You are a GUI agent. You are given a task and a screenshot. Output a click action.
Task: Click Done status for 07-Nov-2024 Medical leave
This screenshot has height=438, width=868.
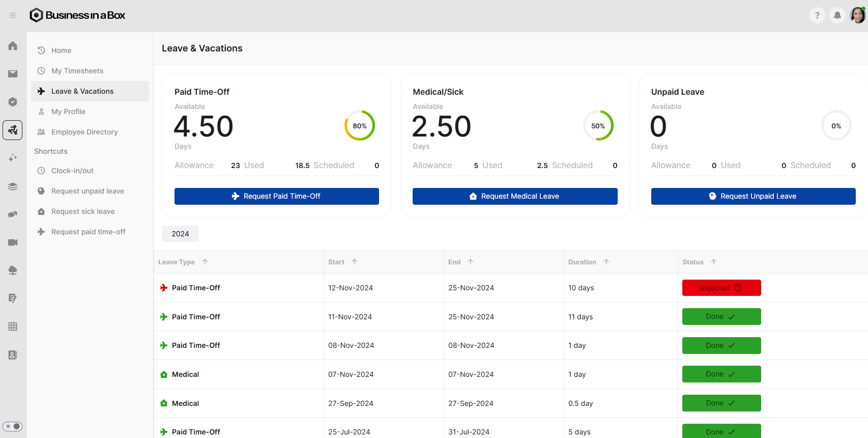[x=721, y=374]
